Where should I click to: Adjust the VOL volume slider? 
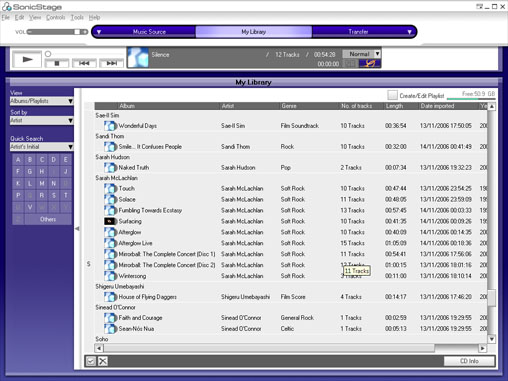point(57,32)
